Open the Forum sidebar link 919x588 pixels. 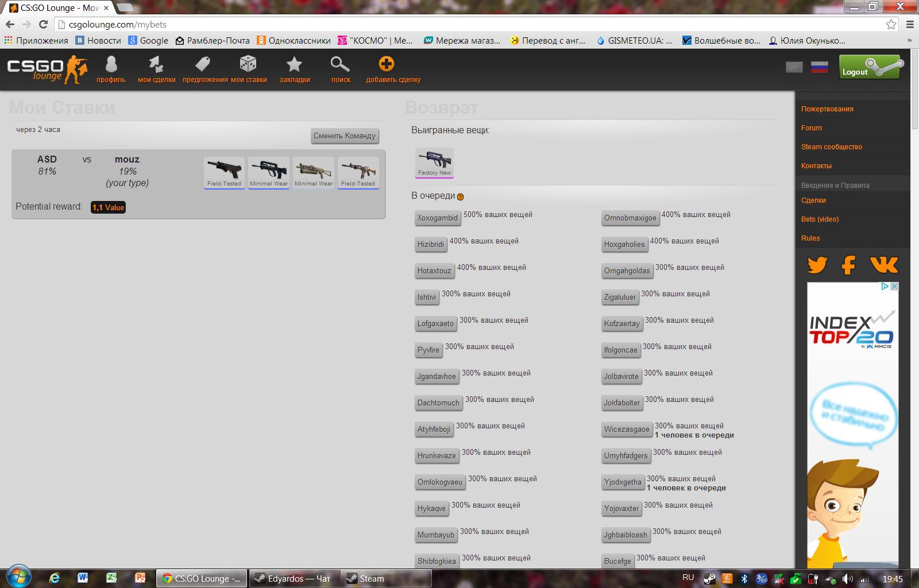pyautogui.click(x=812, y=128)
